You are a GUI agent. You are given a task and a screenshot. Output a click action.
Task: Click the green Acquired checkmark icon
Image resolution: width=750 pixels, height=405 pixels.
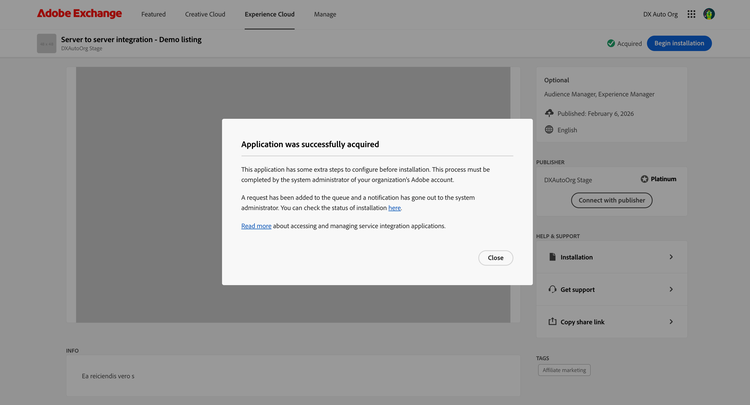click(x=611, y=44)
